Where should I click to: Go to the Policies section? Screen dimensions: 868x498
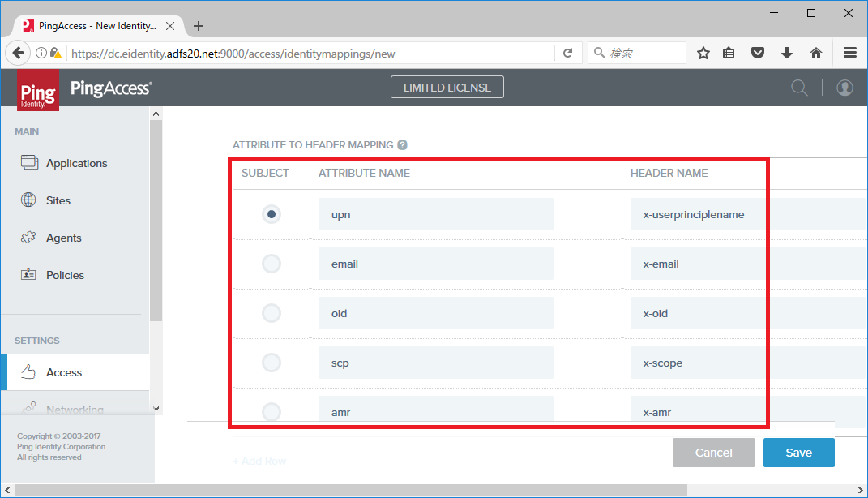[x=65, y=275]
